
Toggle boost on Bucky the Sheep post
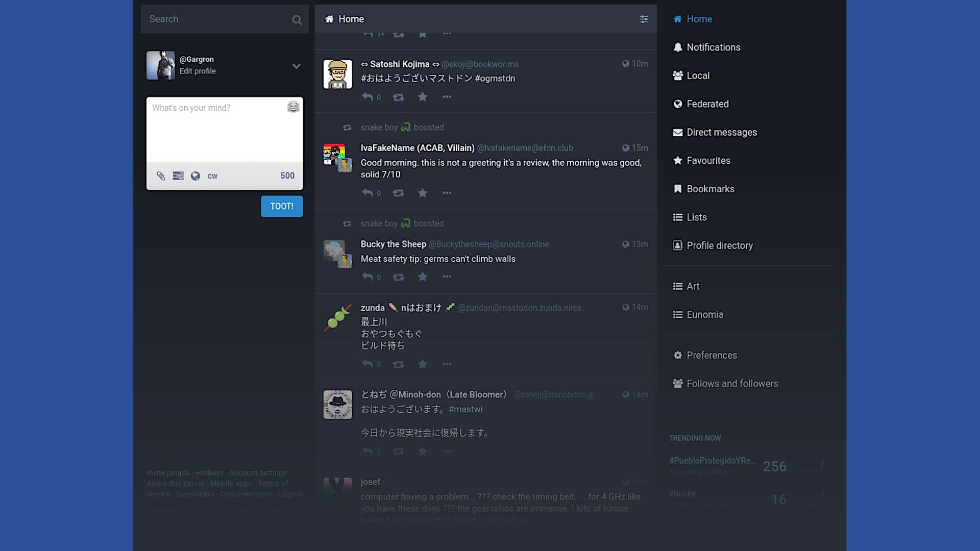pos(398,277)
